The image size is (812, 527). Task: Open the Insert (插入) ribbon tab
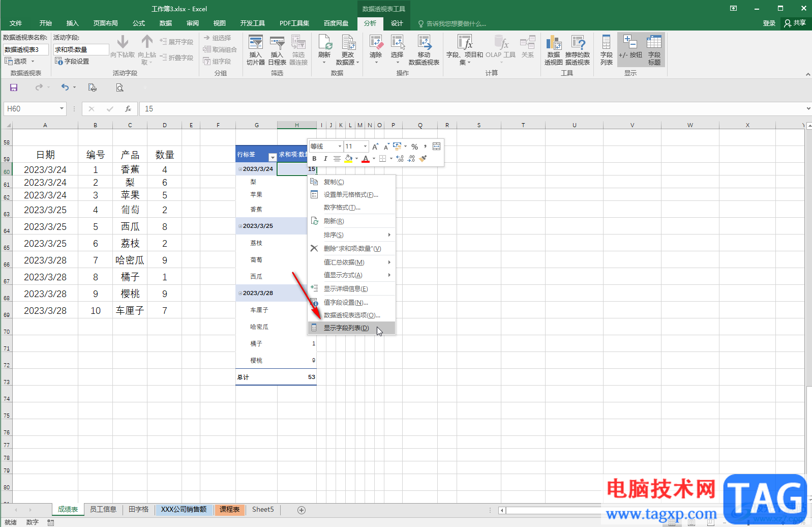[72, 23]
